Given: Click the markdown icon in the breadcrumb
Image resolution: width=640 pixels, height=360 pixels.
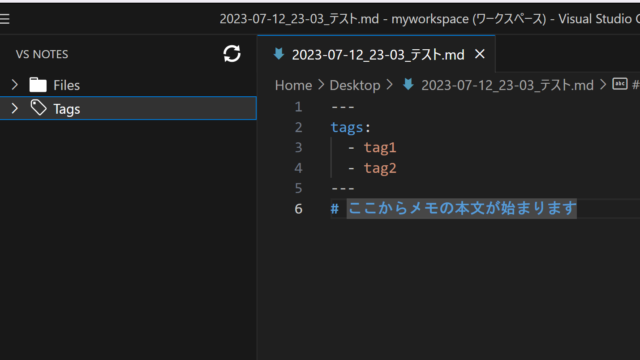Looking at the screenshot, I should [x=408, y=84].
